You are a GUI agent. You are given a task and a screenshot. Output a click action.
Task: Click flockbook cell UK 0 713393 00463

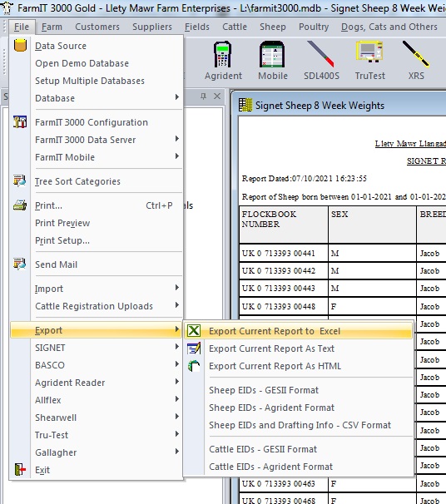point(284,483)
